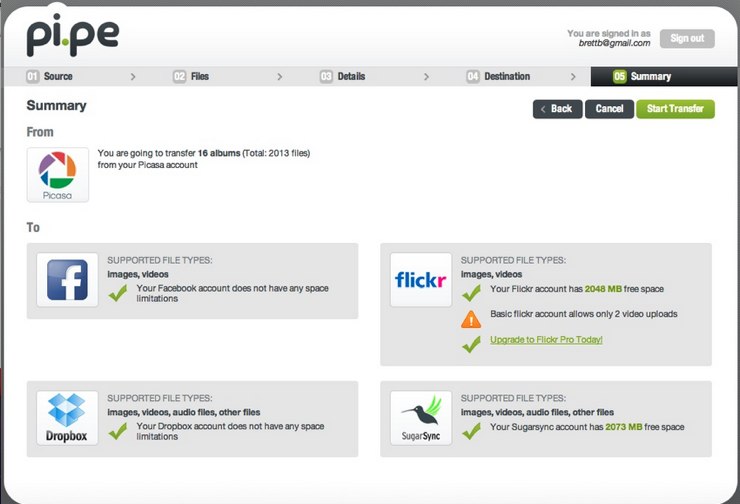Click the green checkmark in the Dropbox card
The width and height of the screenshot is (740, 504).
point(118,431)
